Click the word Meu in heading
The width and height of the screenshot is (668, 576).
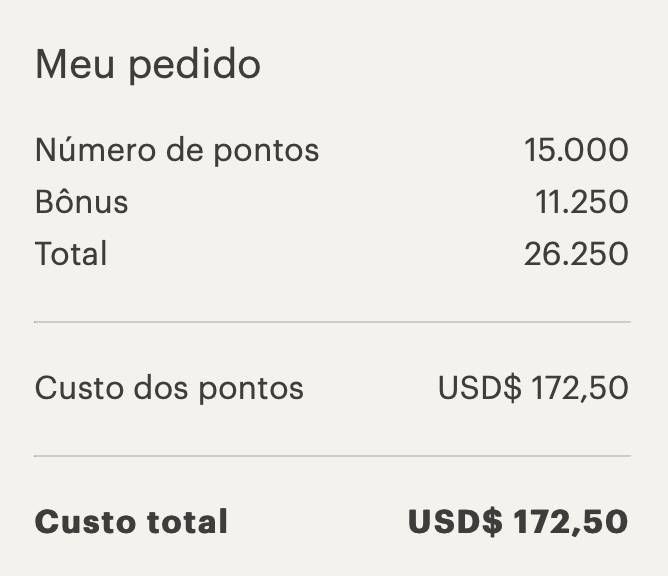[75, 64]
